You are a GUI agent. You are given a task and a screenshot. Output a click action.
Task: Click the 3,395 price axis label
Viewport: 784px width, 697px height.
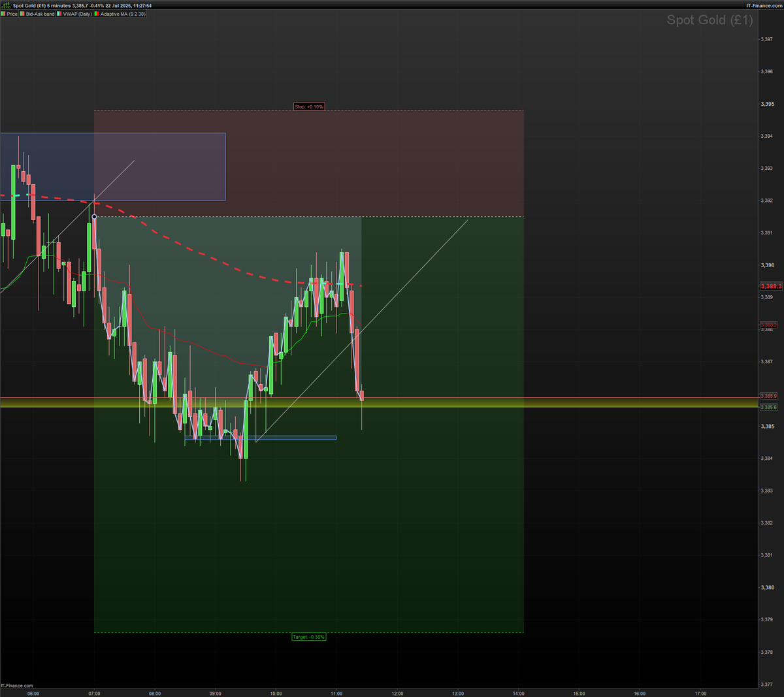(x=767, y=104)
